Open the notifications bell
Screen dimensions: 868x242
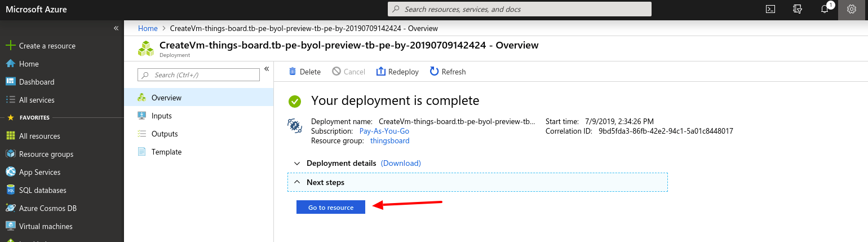pos(825,9)
